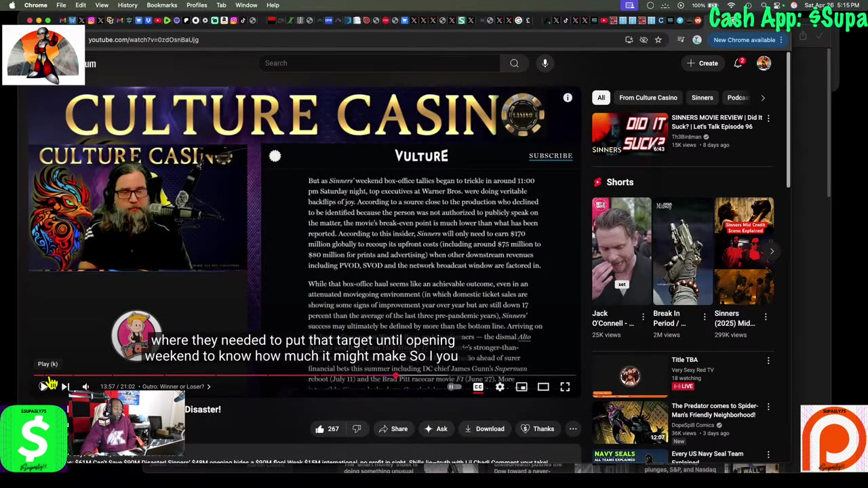868x488 pixels.
Task: Open the Apple menu
Action: pos(12,5)
